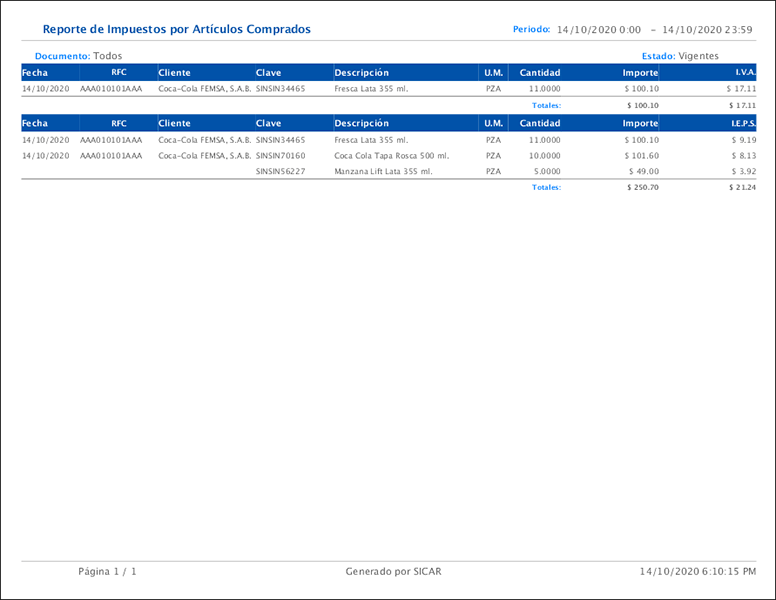Click the 'Generado por SICAR' footer text
Viewport: 776px width, 600px height.
(393, 572)
